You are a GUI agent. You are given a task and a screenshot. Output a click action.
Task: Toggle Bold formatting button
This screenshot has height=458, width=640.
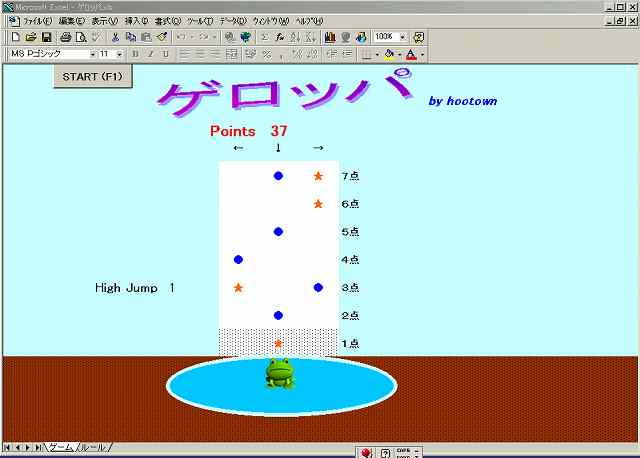point(135,54)
